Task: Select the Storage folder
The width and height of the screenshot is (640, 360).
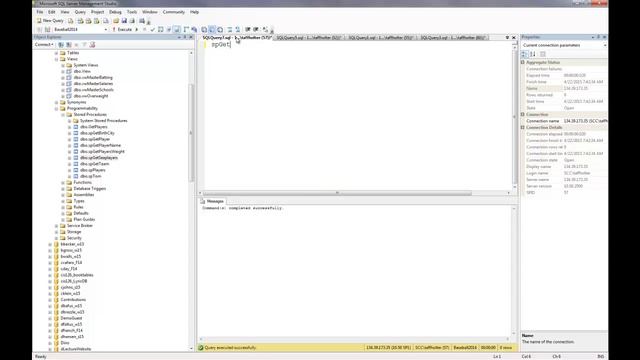Action: (74, 232)
